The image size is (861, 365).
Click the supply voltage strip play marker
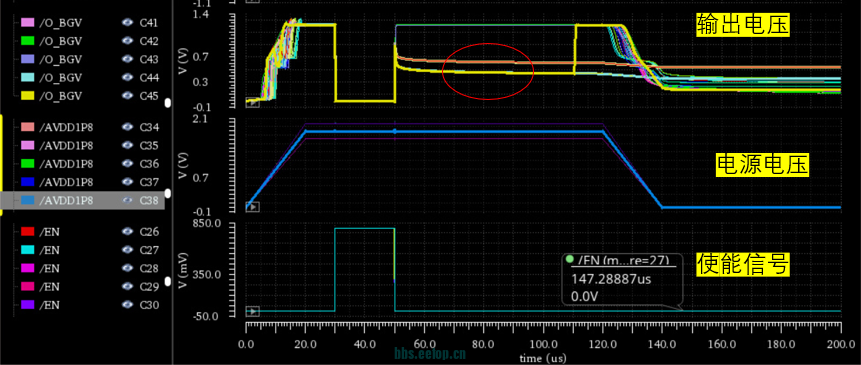(252, 207)
